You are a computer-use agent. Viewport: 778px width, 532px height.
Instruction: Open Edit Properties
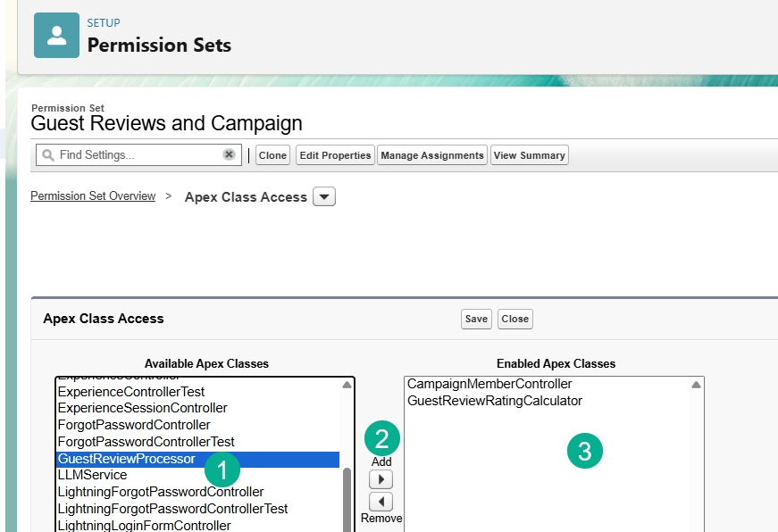[335, 155]
